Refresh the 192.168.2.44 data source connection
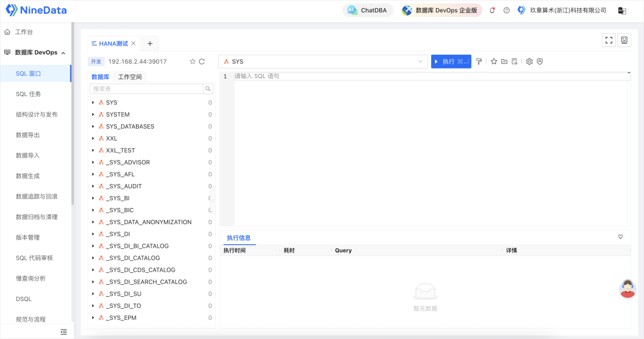The image size is (644, 339). [x=202, y=61]
